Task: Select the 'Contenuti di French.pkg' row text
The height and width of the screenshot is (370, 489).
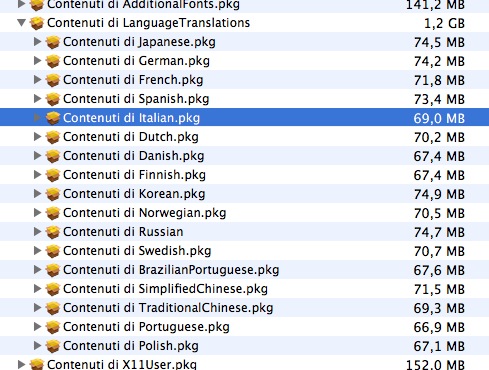Action: [133, 80]
